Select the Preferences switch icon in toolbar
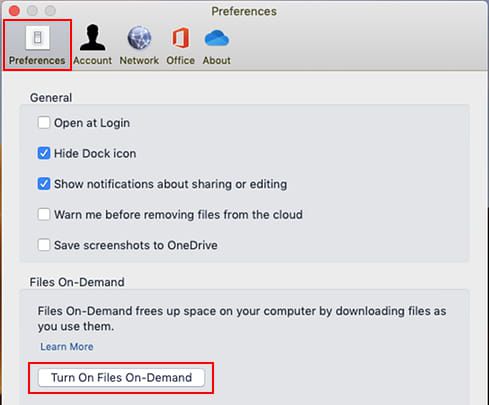489x405 pixels. click(37, 38)
